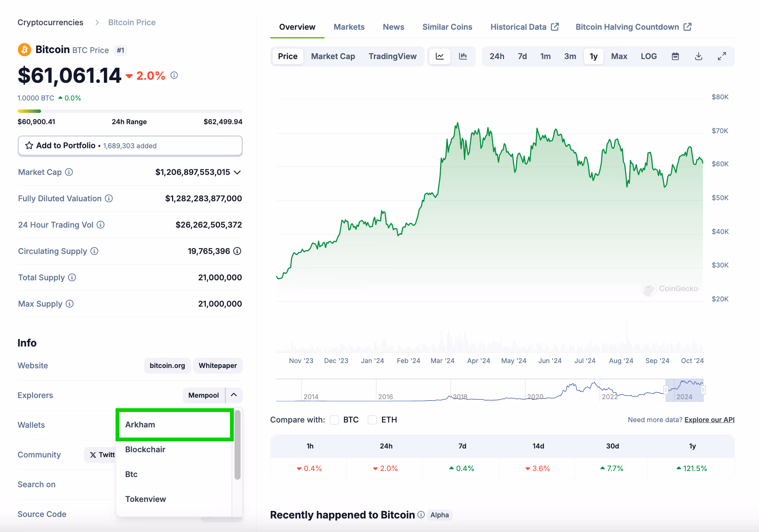
Task: Open the Markets tab
Action: point(349,27)
